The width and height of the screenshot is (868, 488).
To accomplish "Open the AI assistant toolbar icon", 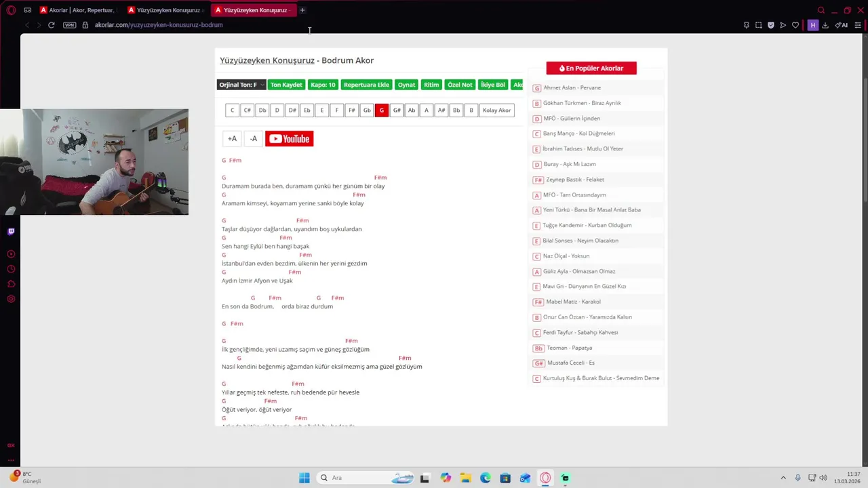I will point(842,25).
